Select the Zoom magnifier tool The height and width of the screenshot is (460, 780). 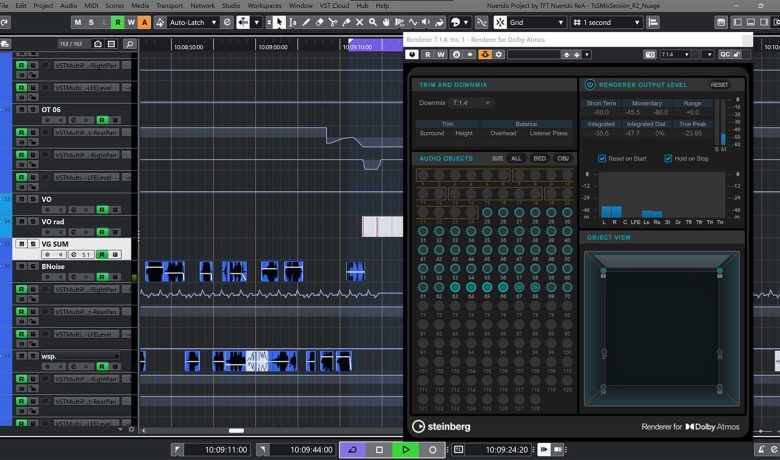(x=373, y=22)
